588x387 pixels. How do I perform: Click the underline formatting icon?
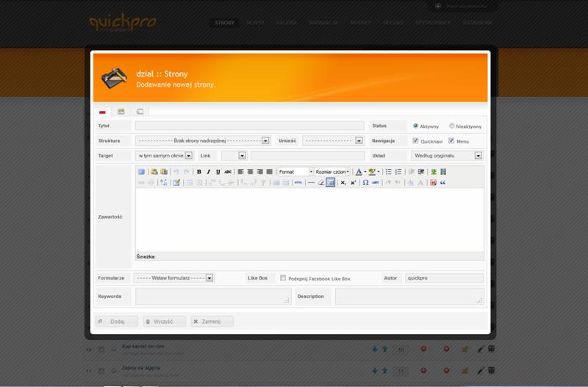tap(218, 171)
